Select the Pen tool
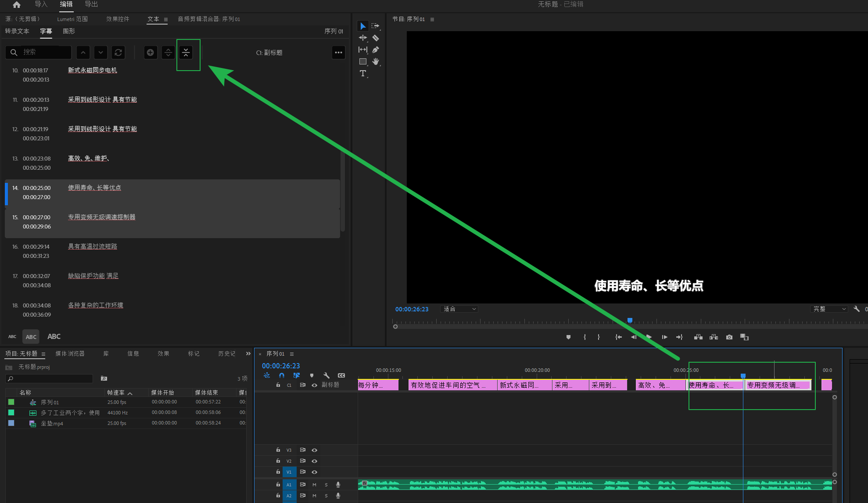The width and height of the screenshot is (868, 503). [376, 50]
